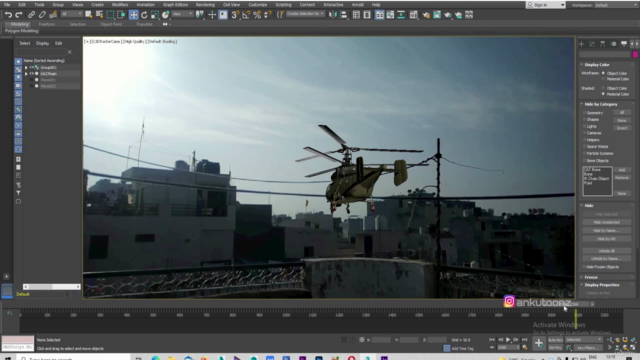Open the Modifiers menu
The image size is (640, 360).
pos(120,4)
